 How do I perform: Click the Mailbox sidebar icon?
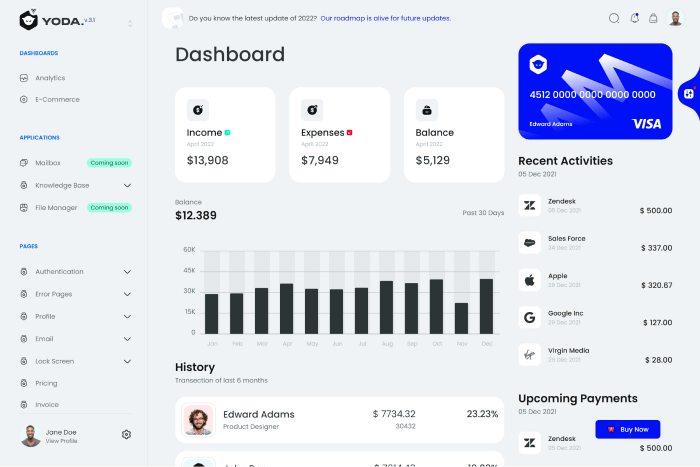coord(24,163)
